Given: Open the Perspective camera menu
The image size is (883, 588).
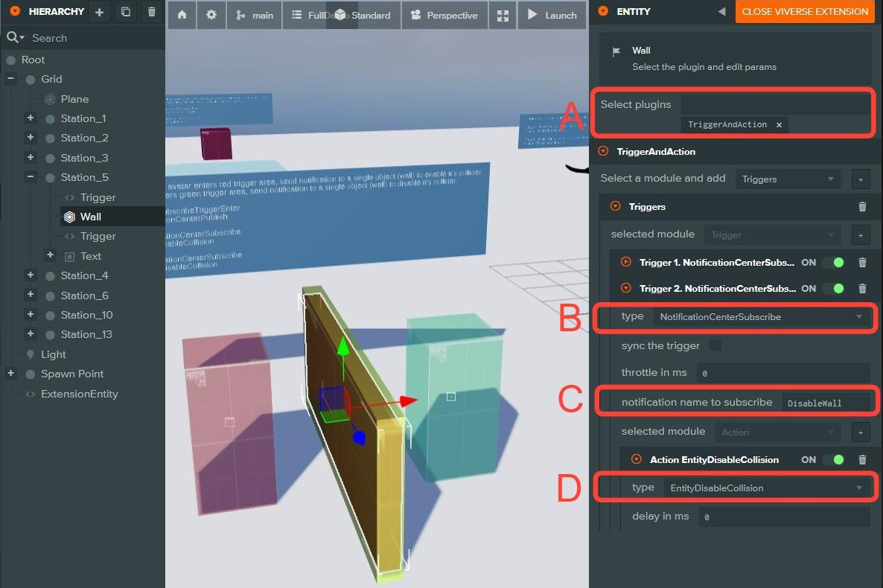Looking at the screenshot, I should (444, 15).
